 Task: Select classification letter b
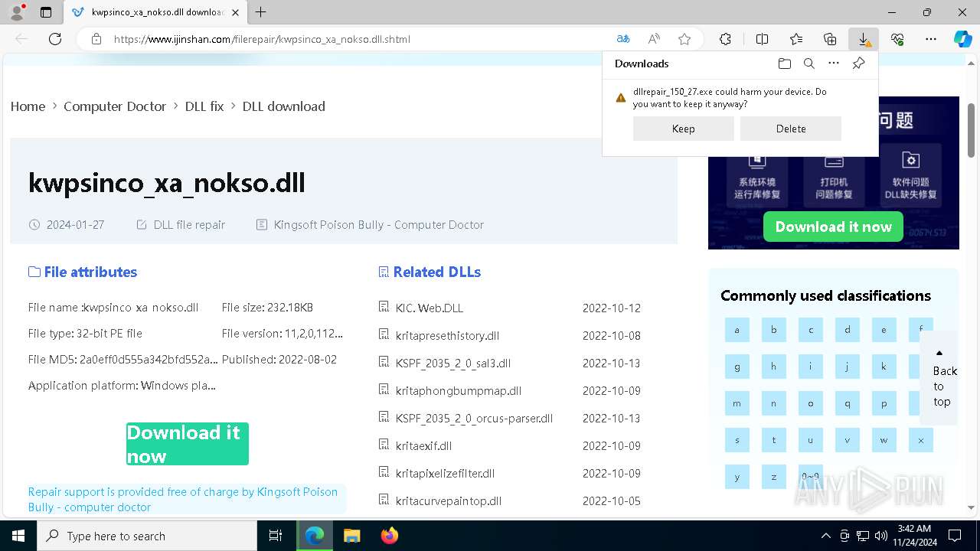pos(774,330)
